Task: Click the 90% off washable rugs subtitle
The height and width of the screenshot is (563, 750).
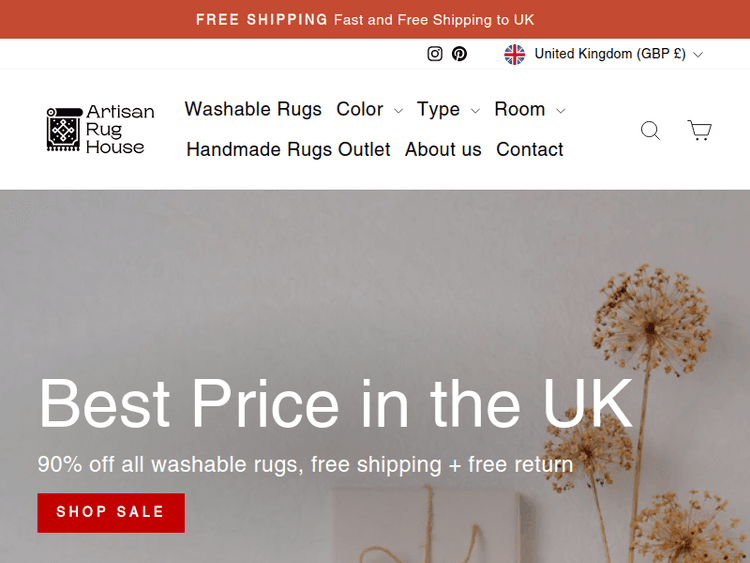Action: click(305, 464)
